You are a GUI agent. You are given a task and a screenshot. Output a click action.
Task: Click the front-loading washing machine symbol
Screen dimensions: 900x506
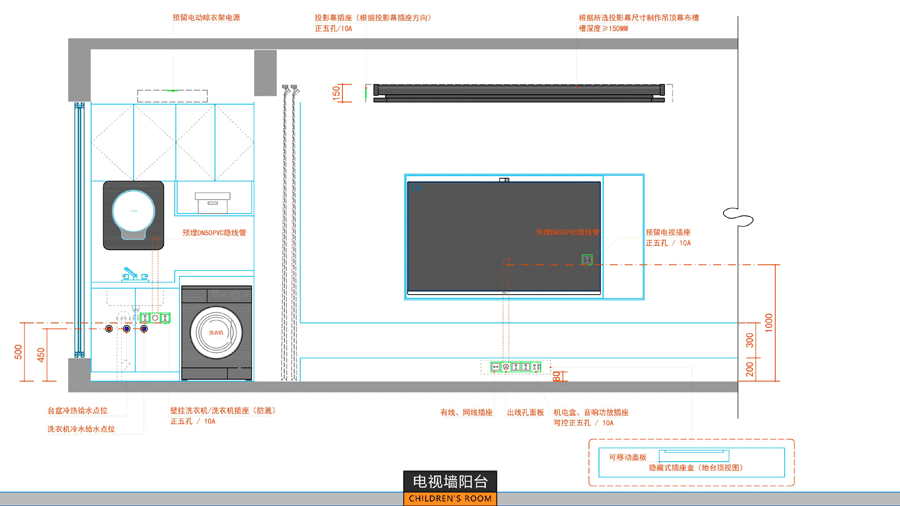tap(216, 333)
